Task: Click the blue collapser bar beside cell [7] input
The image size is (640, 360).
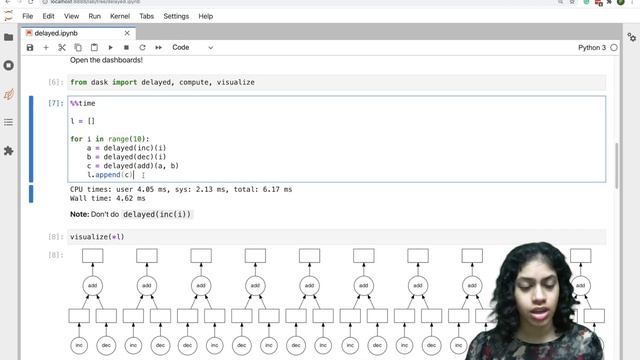Action: coord(31,139)
